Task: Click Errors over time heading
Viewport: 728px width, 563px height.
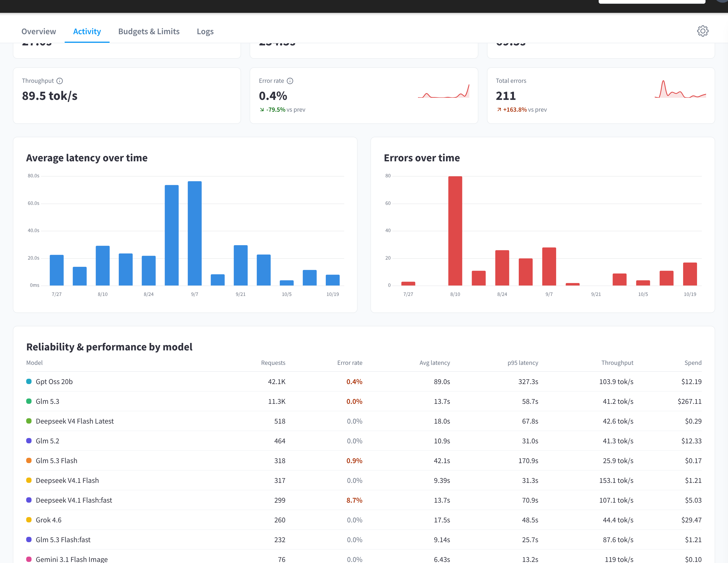Action: 422,158
